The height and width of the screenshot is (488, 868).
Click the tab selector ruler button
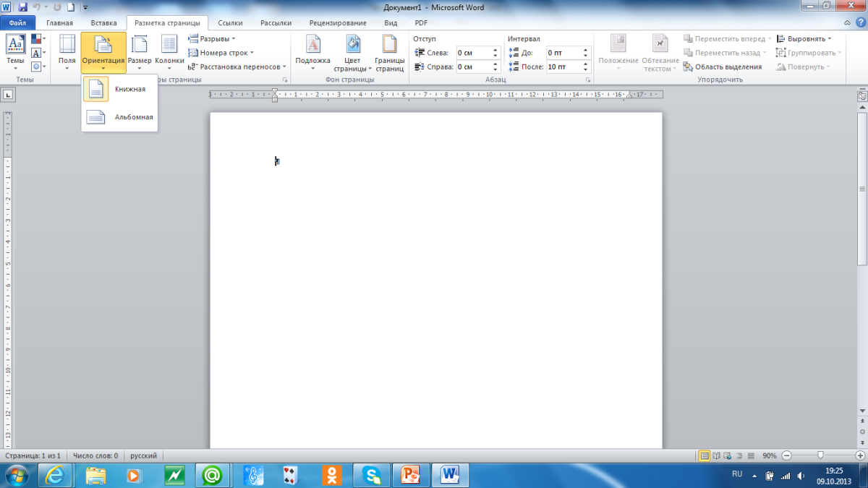pos(9,94)
